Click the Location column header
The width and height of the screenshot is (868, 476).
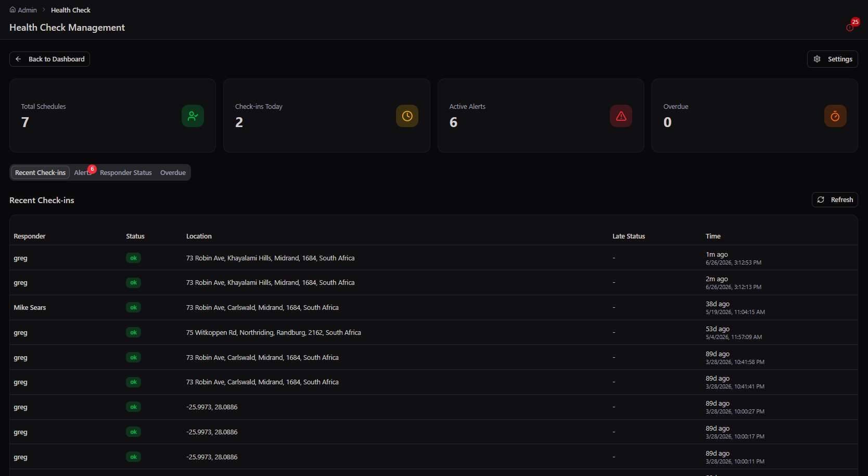point(199,236)
